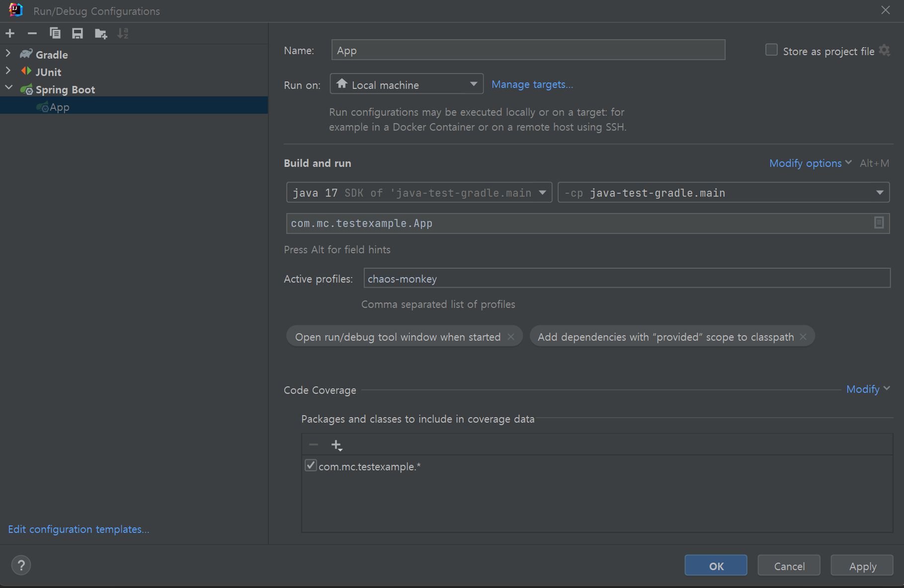Viewport: 904px width, 588px height.
Task: Click the Active profiles field
Action: (x=627, y=278)
